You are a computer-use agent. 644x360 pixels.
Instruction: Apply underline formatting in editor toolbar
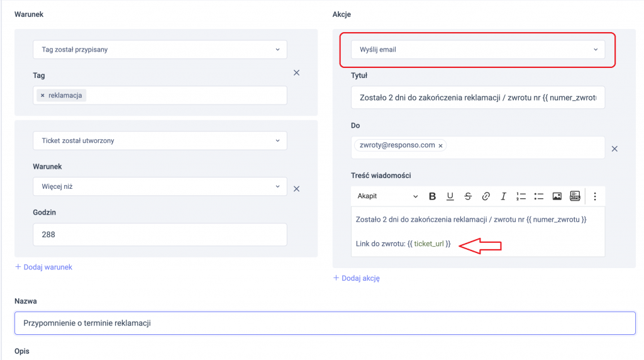450,196
